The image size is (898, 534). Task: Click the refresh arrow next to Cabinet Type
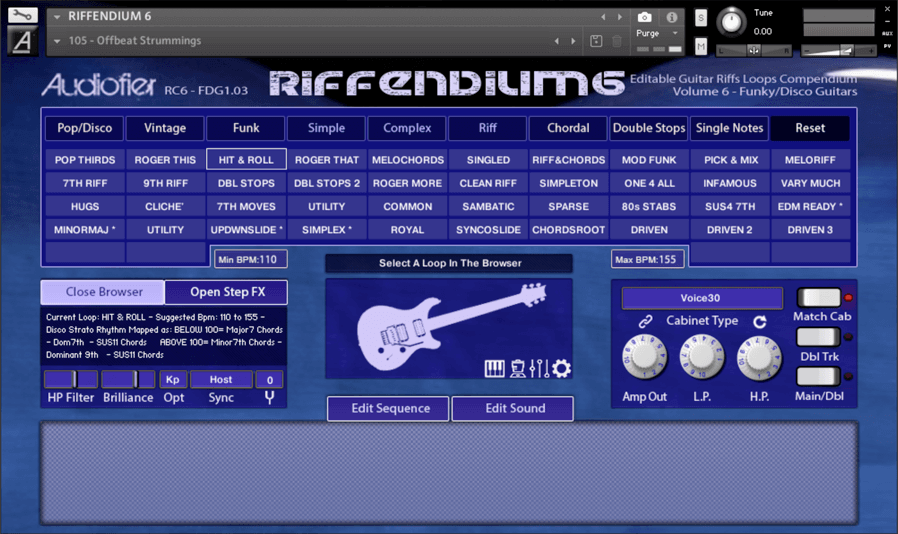click(x=760, y=322)
